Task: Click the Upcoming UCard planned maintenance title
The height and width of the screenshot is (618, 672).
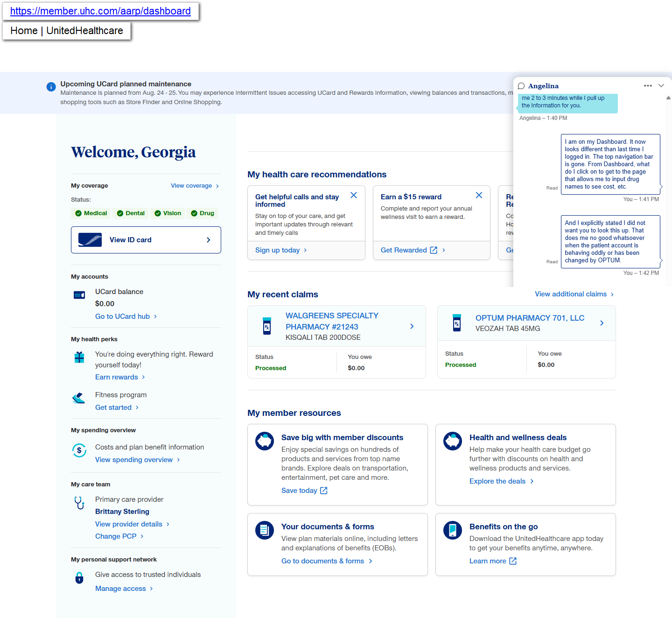Action: (126, 84)
